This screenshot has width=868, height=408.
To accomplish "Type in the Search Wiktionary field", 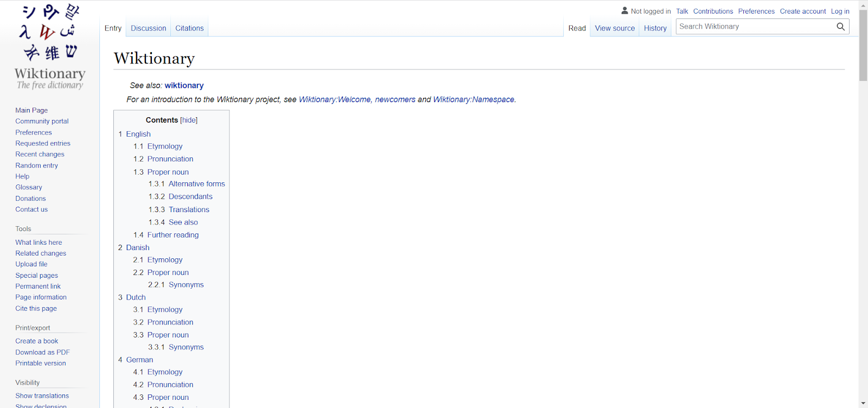I will [754, 27].
